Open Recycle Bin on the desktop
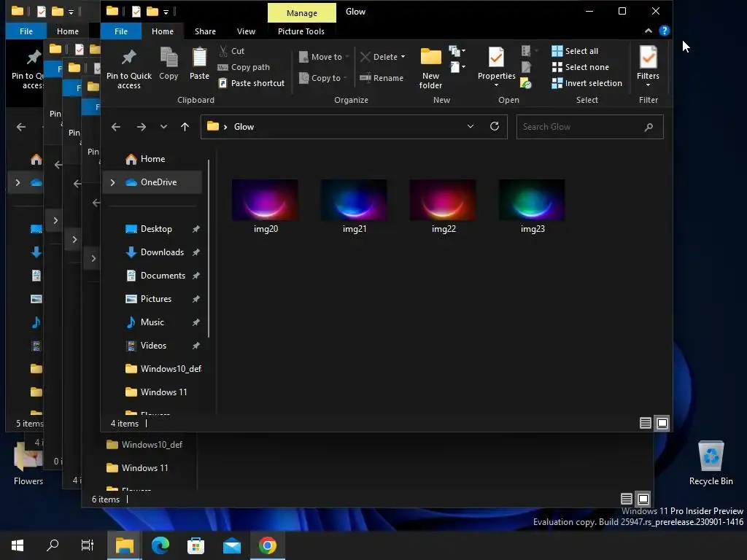The image size is (747, 560). (711, 462)
